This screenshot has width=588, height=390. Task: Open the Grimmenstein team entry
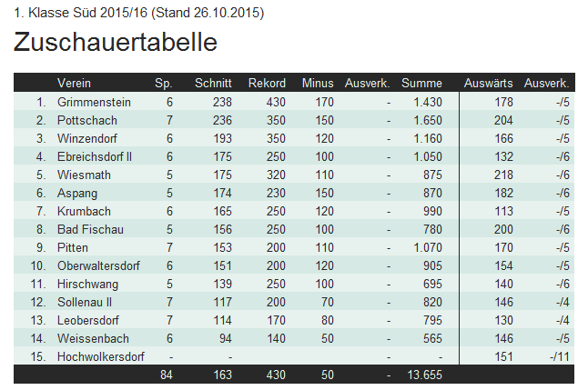click(94, 102)
